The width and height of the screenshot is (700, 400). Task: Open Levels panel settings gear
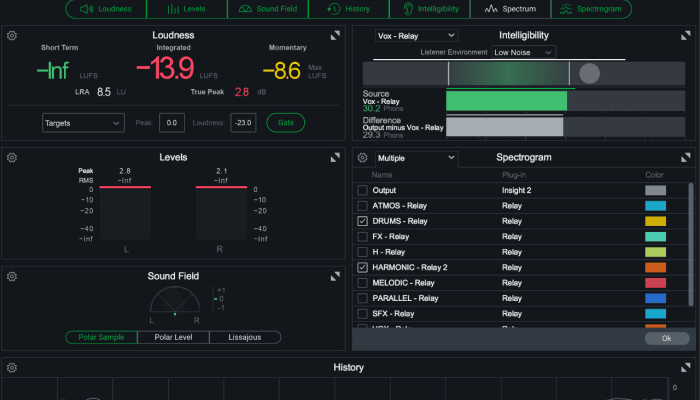12,158
